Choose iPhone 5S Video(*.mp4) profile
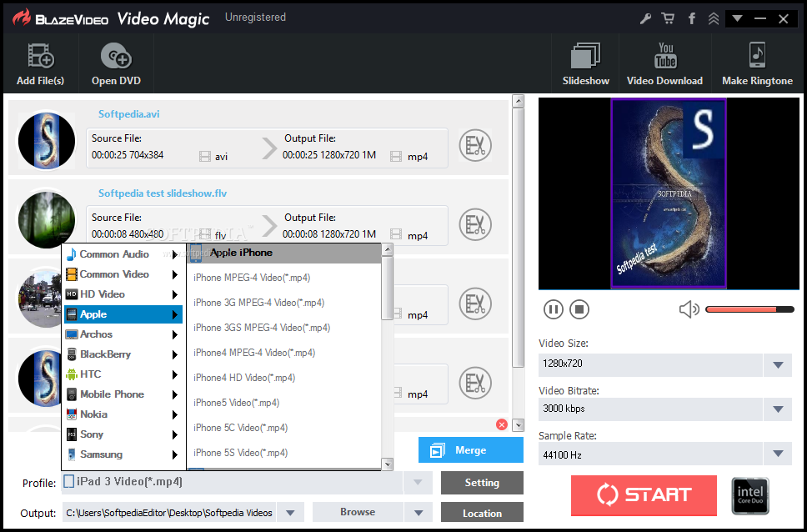The height and width of the screenshot is (532, 807). (x=284, y=453)
